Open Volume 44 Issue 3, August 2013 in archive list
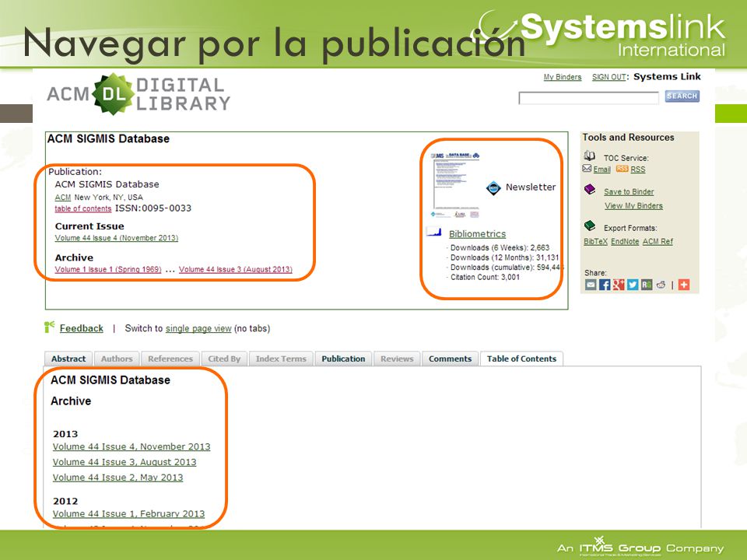 [x=124, y=462]
